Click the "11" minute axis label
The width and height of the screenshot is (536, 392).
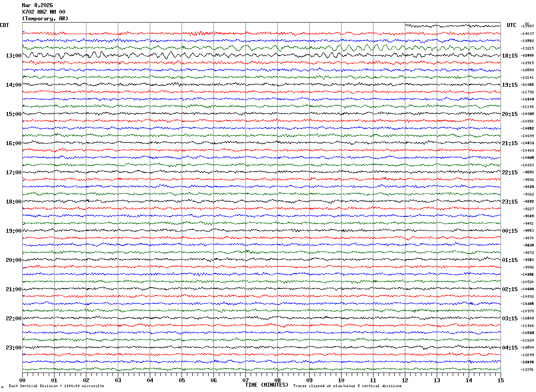click(x=373, y=380)
